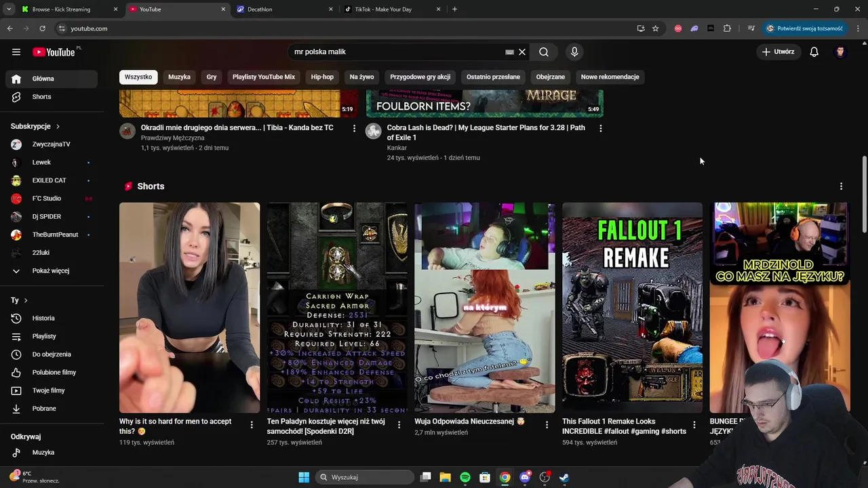Open the notifications bell
868x488 pixels.
pyautogui.click(x=814, y=52)
